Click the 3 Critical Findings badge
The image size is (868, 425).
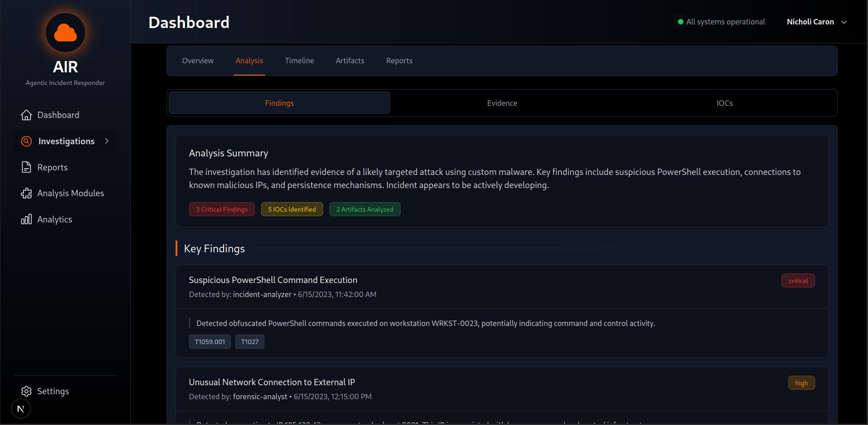pos(222,209)
